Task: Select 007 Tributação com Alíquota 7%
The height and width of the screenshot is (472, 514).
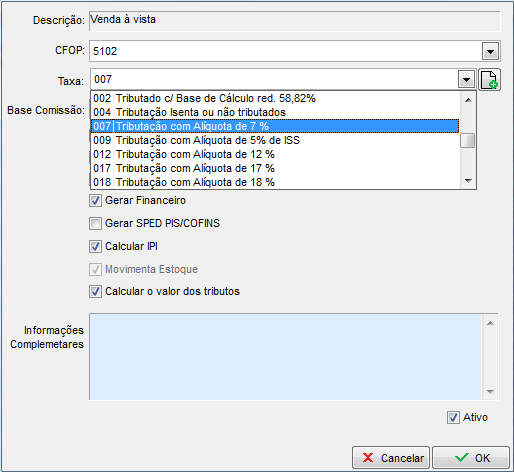Action: pyautogui.click(x=275, y=126)
